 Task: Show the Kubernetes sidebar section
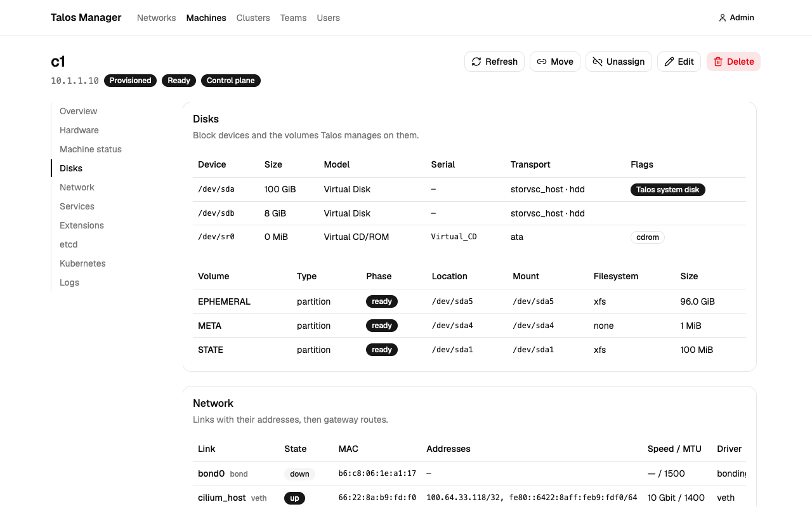click(x=82, y=263)
